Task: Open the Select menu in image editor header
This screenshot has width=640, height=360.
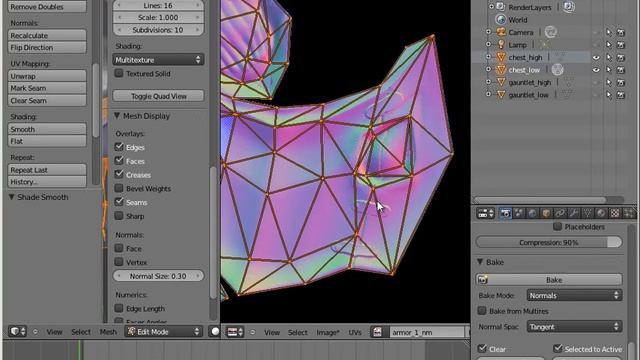Action: 298,332
